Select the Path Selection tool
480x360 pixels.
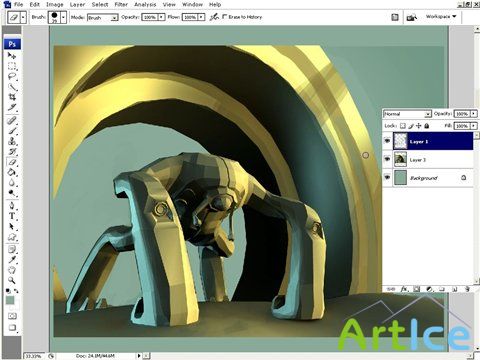click(x=12, y=226)
